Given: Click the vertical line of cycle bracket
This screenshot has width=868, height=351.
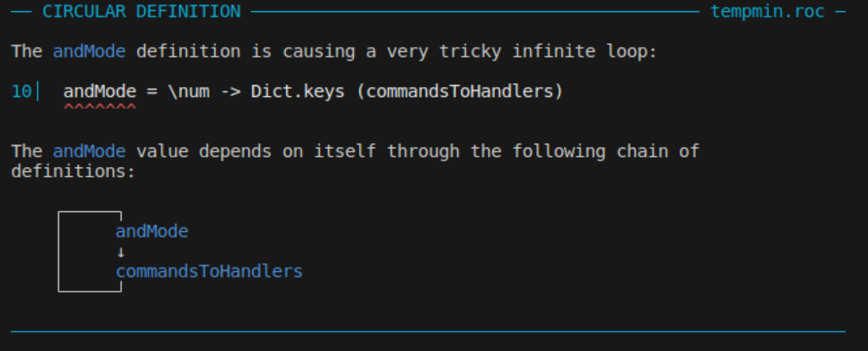Looking at the screenshot, I should click(x=58, y=251).
